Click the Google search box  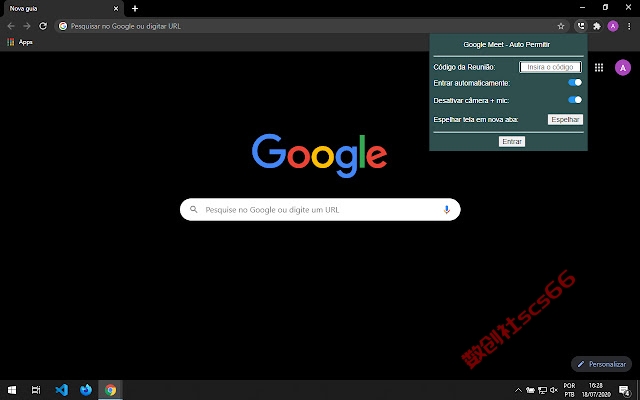[320, 210]
